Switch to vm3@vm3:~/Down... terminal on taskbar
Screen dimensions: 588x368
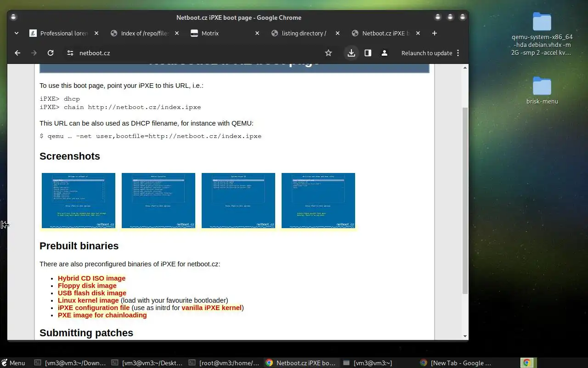(70, 363)
